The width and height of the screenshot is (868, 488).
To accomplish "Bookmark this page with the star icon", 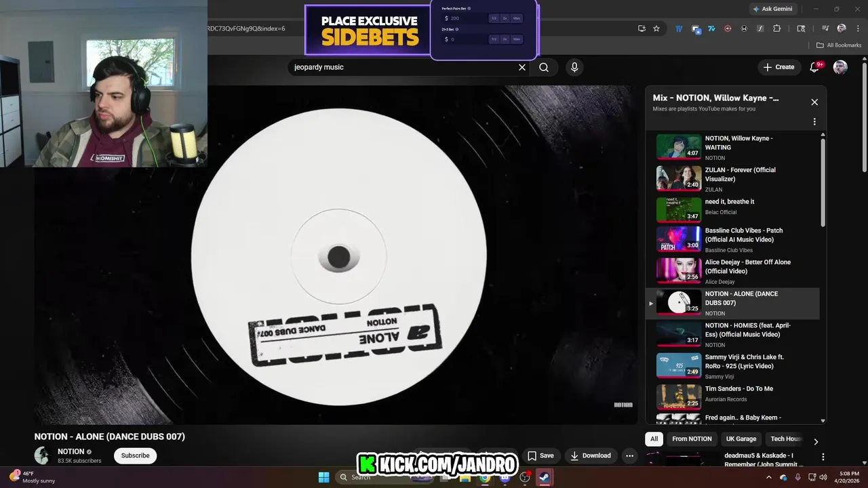I will [x=656, y=28].
